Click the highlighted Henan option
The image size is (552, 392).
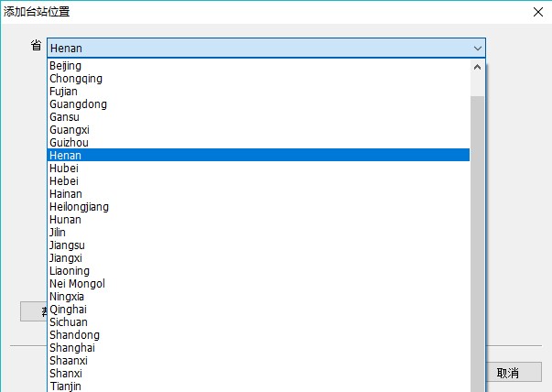click(65, 156)
